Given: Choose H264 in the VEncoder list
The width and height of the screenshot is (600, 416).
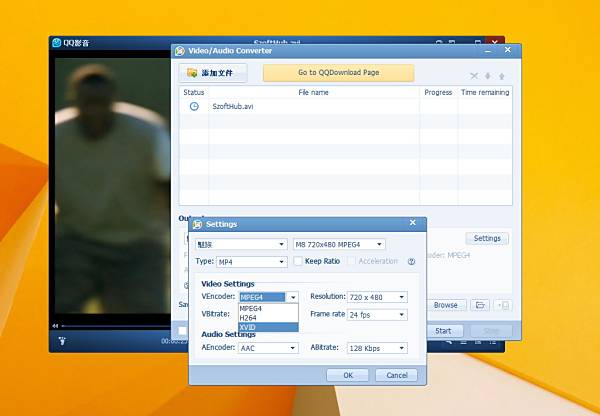Looking at the screenshot, I should pyautogui.click(x=268, y=318).
